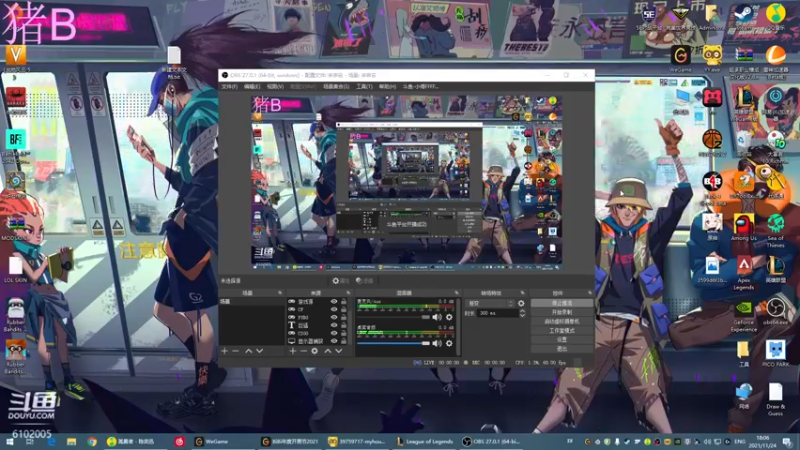The height and width of the screenshot is (450, 800).
Task: Add a new source with the plus icon
Action: pyautogui.click(x=293, y=351)
